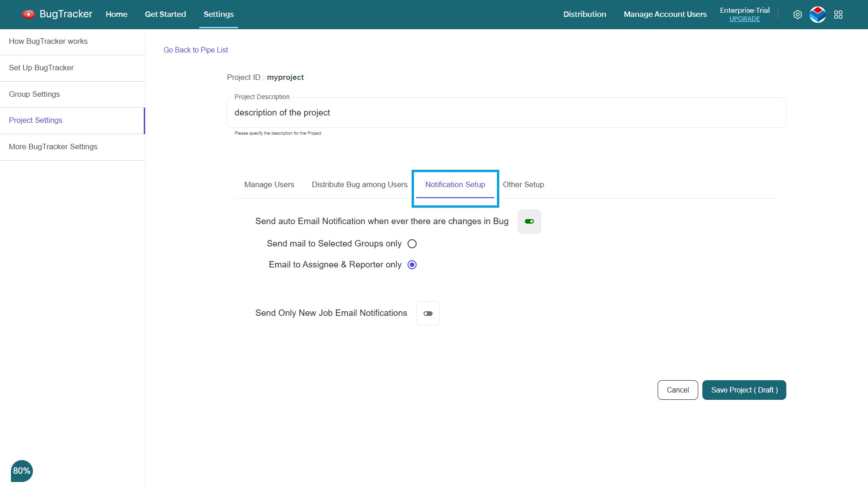Click the 80% progress badge

21,471
